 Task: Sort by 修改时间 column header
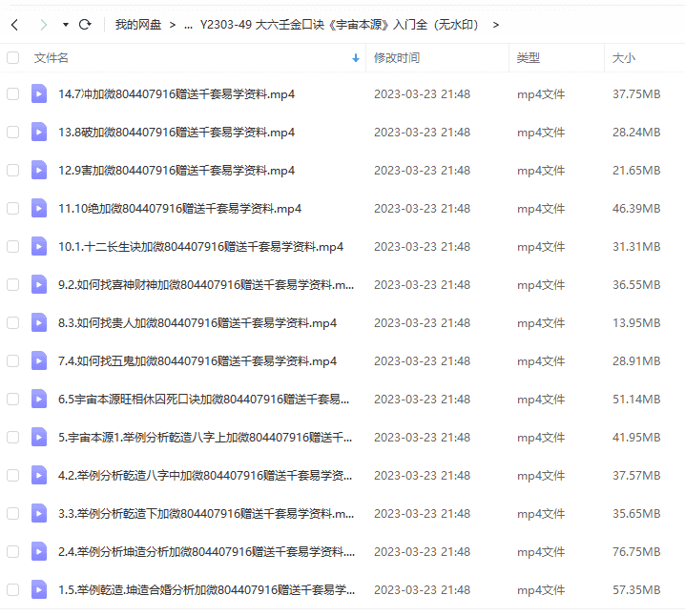click(x=396, y=58)
